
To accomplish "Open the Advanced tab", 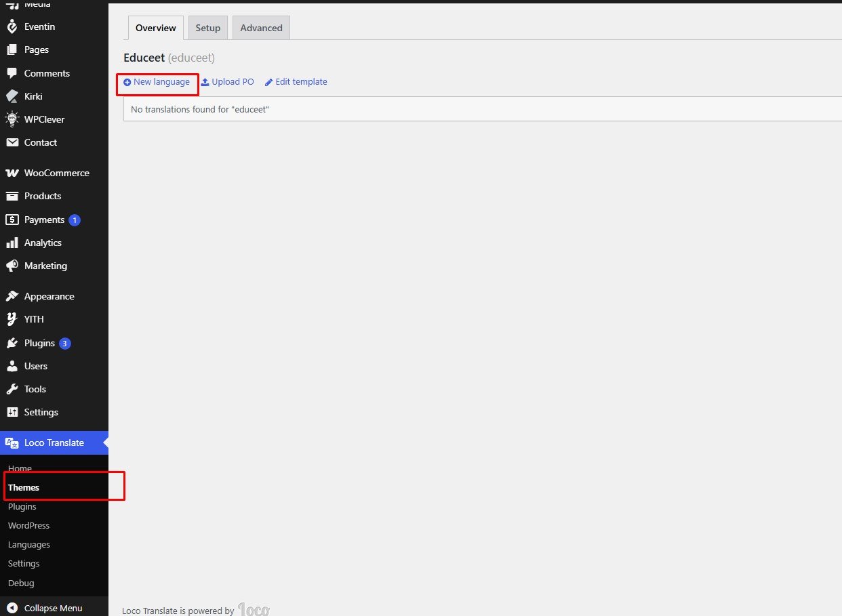I will [261, 28].
